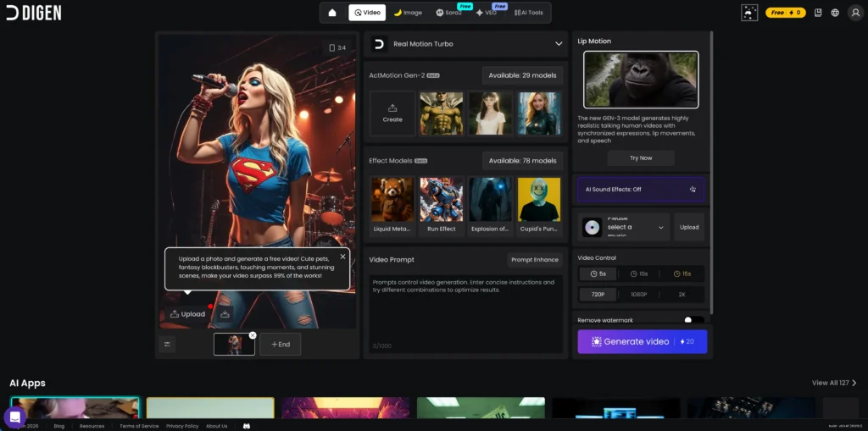Click the Discord icon in footer

click(247, 426)
